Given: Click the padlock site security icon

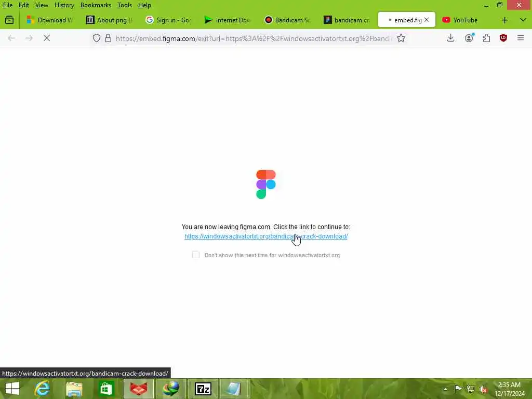Looking at the screenshot, I should coord(108,38).
